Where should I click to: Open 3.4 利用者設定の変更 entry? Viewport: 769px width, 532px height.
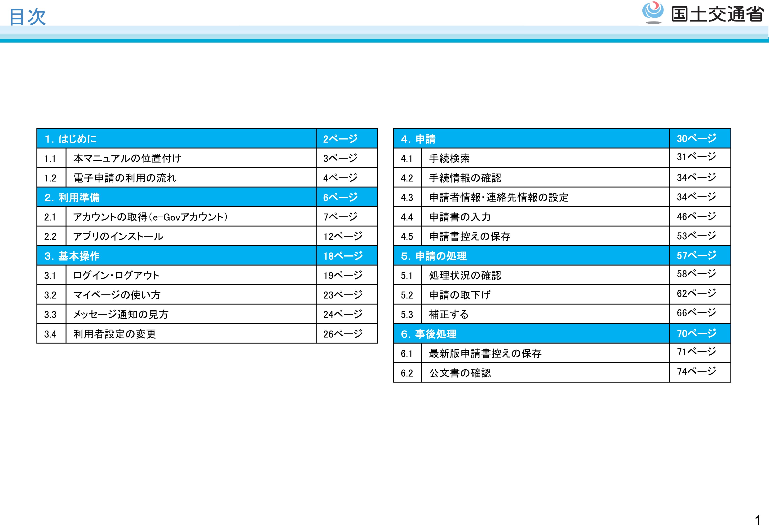tap(114, 334)
